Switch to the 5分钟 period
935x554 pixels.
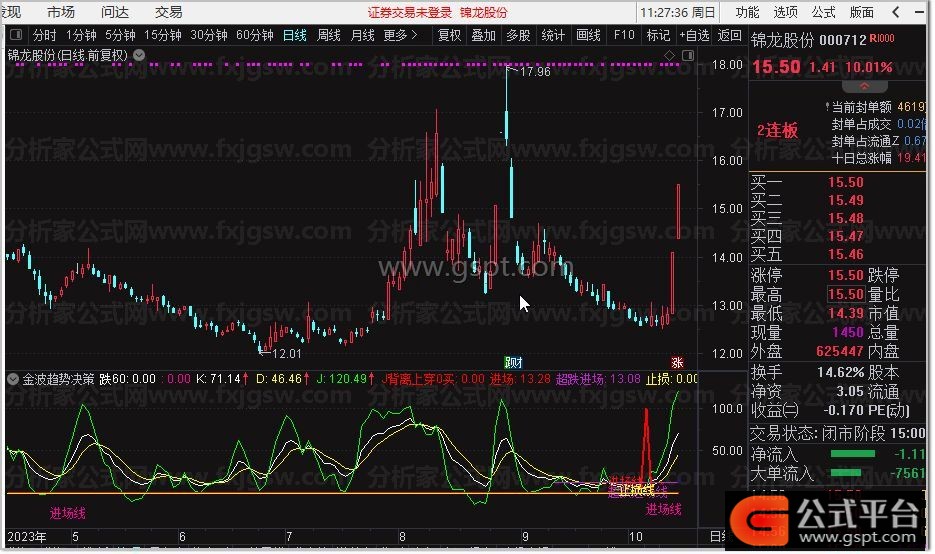coord(120,35)
